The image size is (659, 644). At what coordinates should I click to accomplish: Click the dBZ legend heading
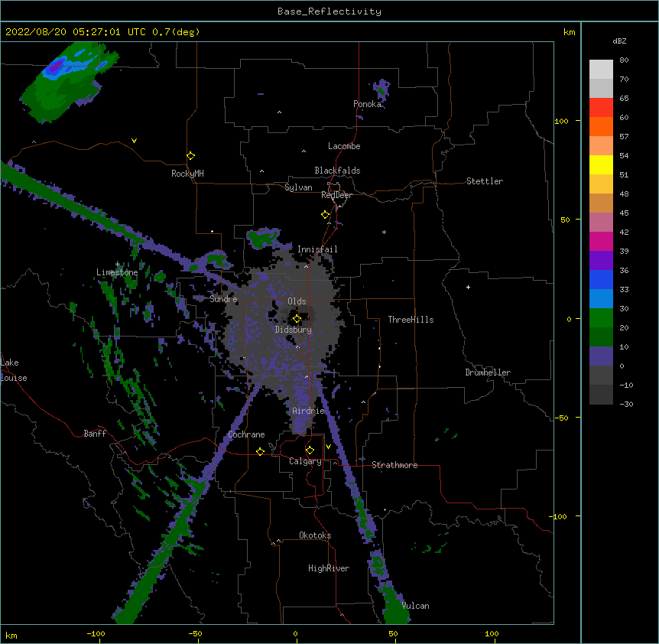(619, 41)
